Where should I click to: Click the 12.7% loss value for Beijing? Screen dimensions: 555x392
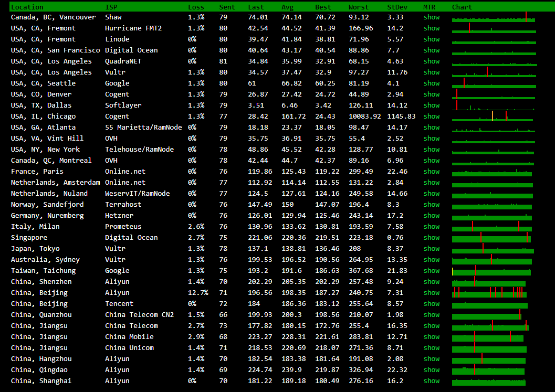(x=198, y=293)
